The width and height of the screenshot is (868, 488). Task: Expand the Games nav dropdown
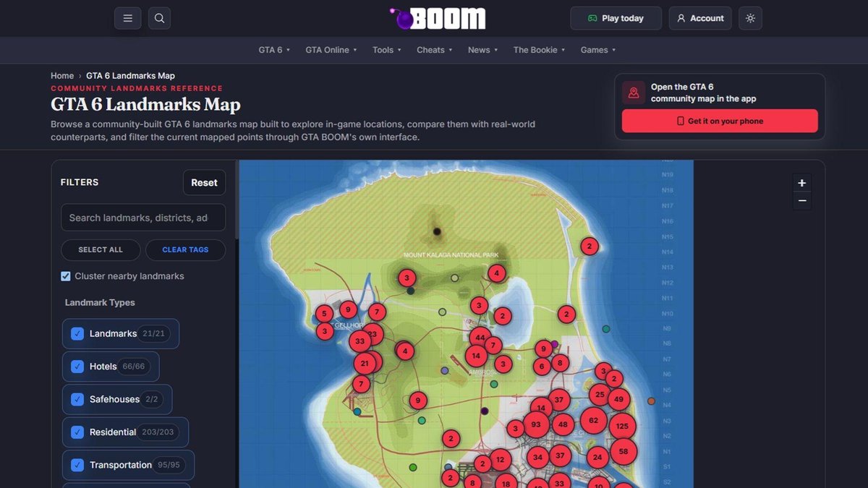click(x=598, y=50)
